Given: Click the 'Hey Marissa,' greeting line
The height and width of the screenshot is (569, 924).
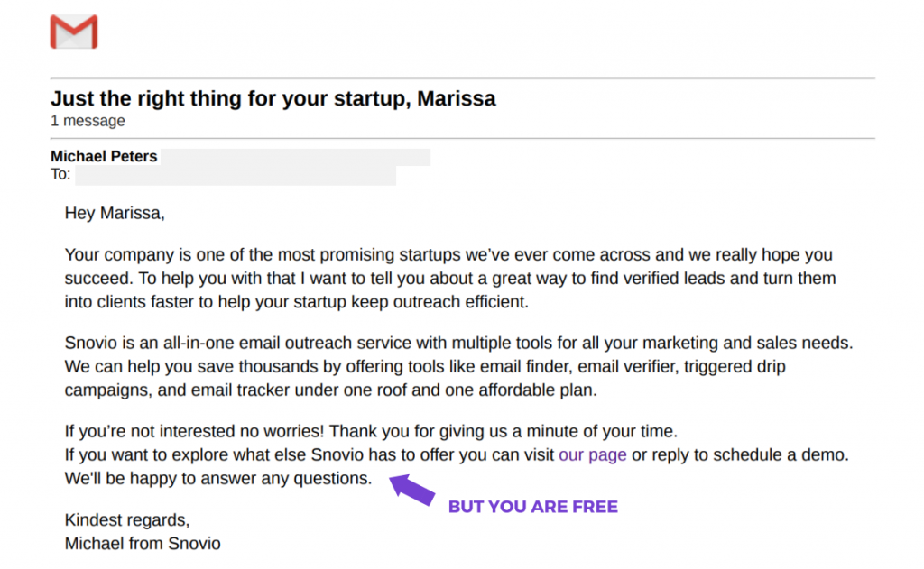Looking at the screenshot, I should 115,213.
